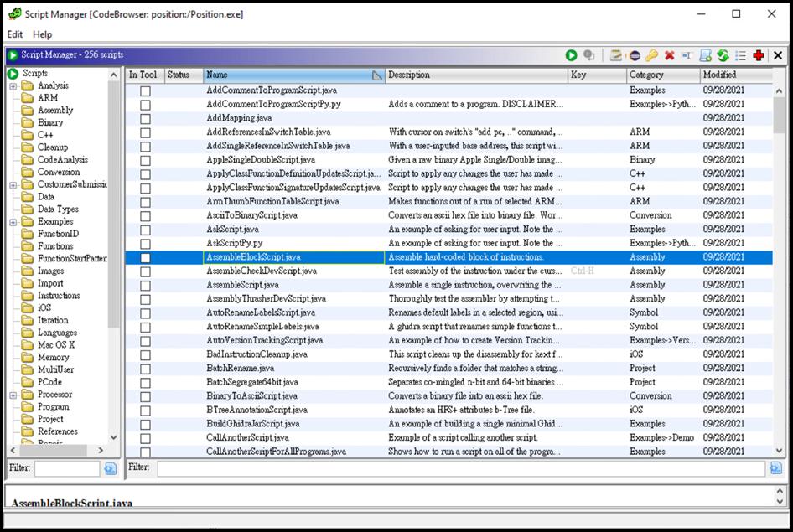Open the Edit menu
Viewport: 793px width, 532px height.
14,34
